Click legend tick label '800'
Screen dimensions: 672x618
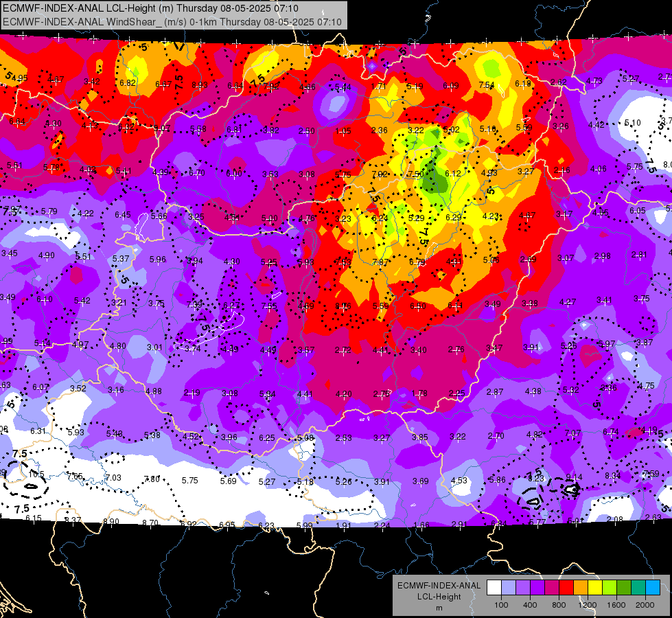559,605
